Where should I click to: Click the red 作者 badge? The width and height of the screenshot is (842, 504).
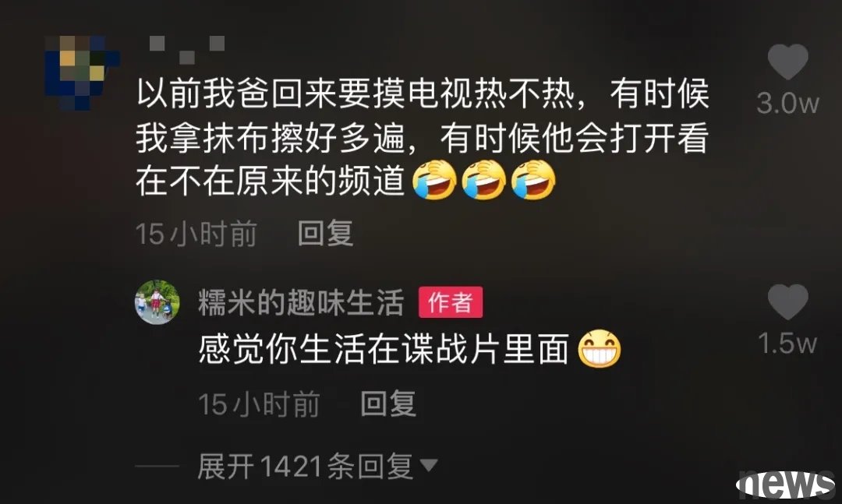coord(451,302)
